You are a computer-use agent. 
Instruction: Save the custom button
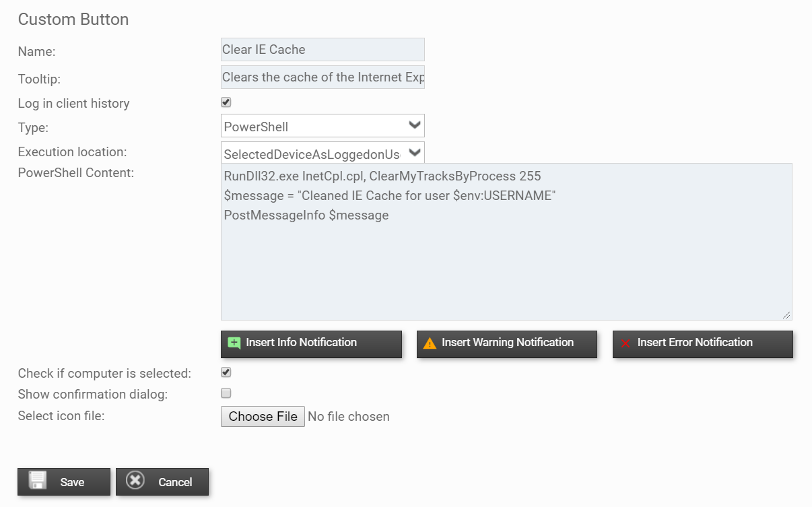[x=64, y=481]
